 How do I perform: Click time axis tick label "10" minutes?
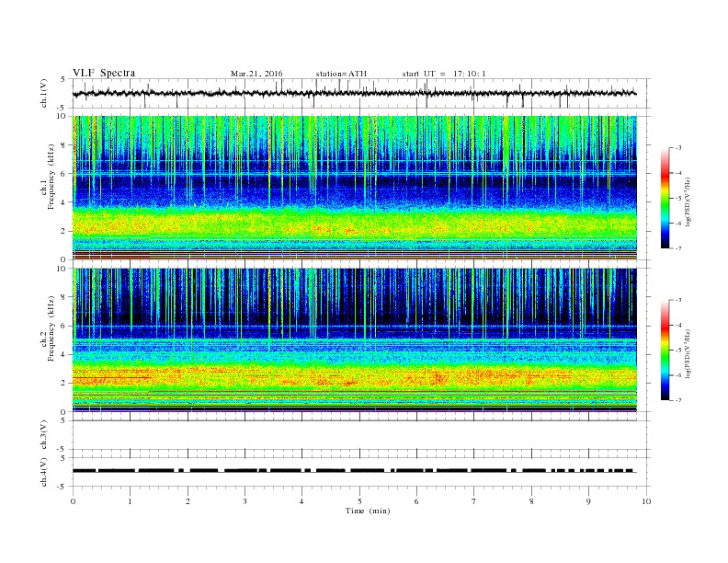[x=646, y=501]
